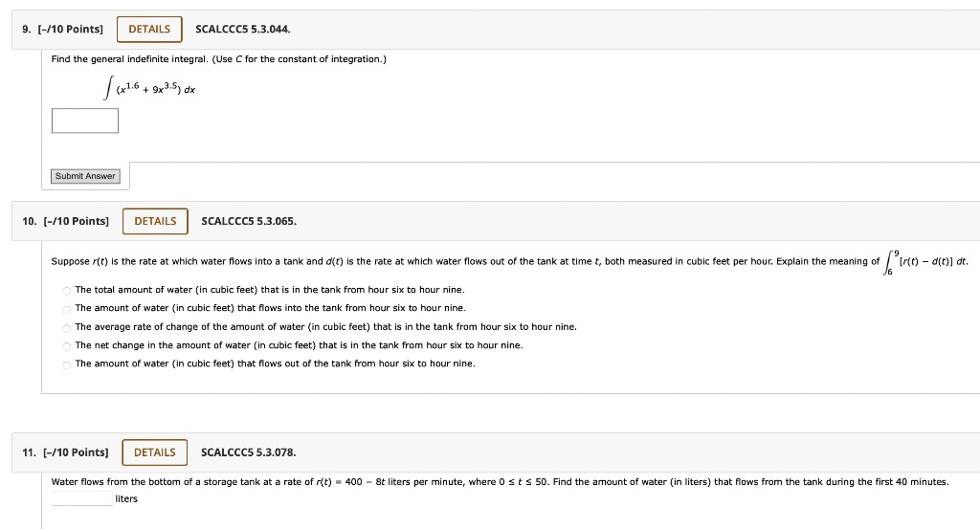Open DETAILS for question 11
Screen dimensions: 980x529
pos(154,452)
